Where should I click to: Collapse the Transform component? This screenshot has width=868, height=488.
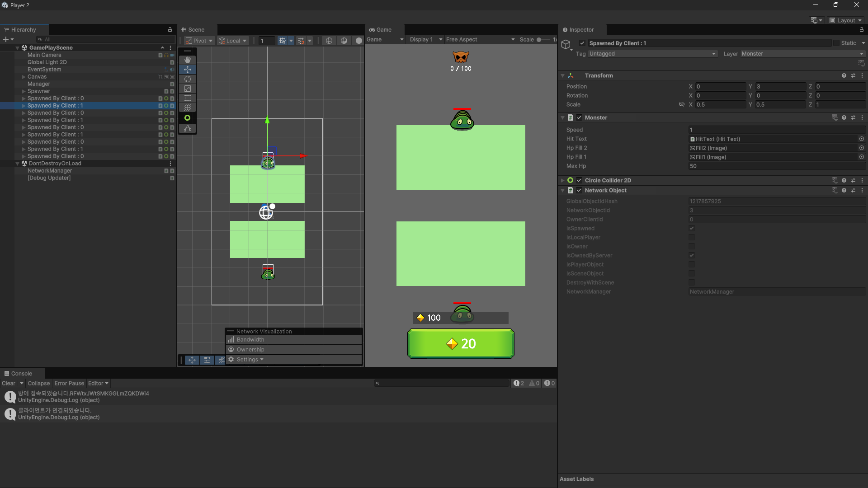pyautogui.click(x=563, y=75)
